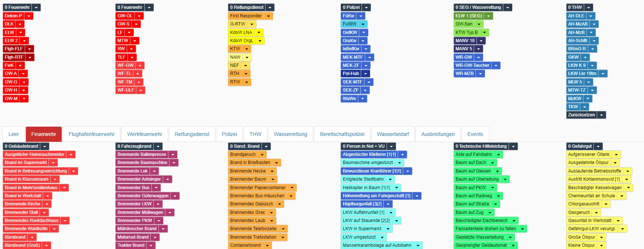Click the ELW 1 (SEG) button

point(469,16)
